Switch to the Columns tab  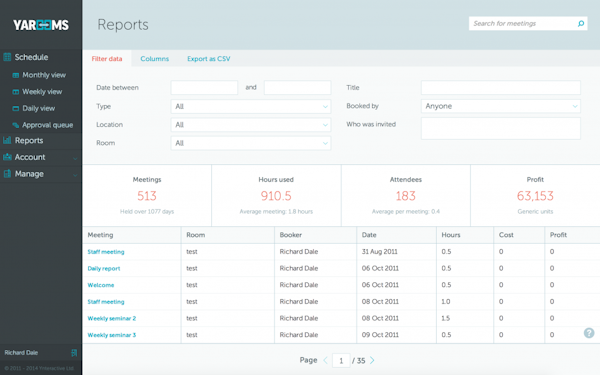pyautogui.click(x=155, y=59)
